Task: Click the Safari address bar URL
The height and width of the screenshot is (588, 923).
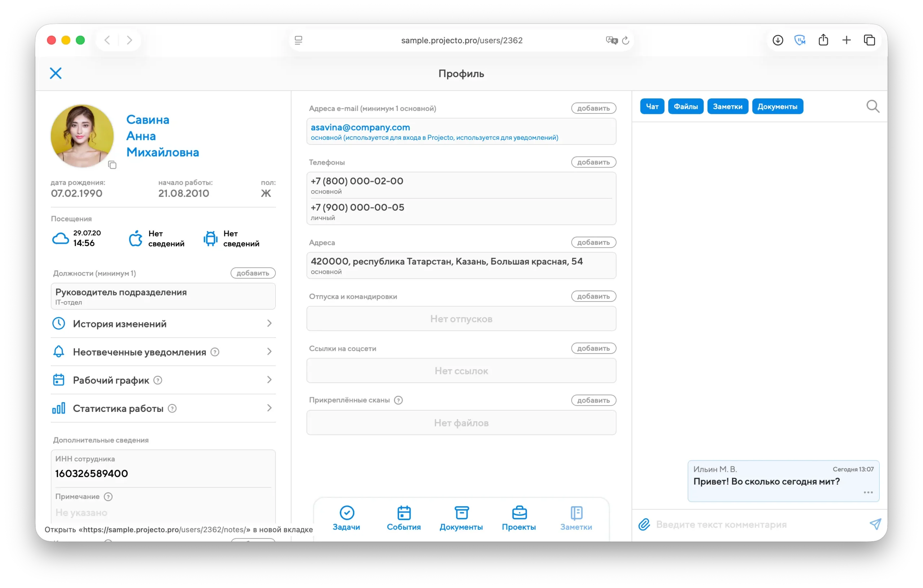Action: point(461,40)
